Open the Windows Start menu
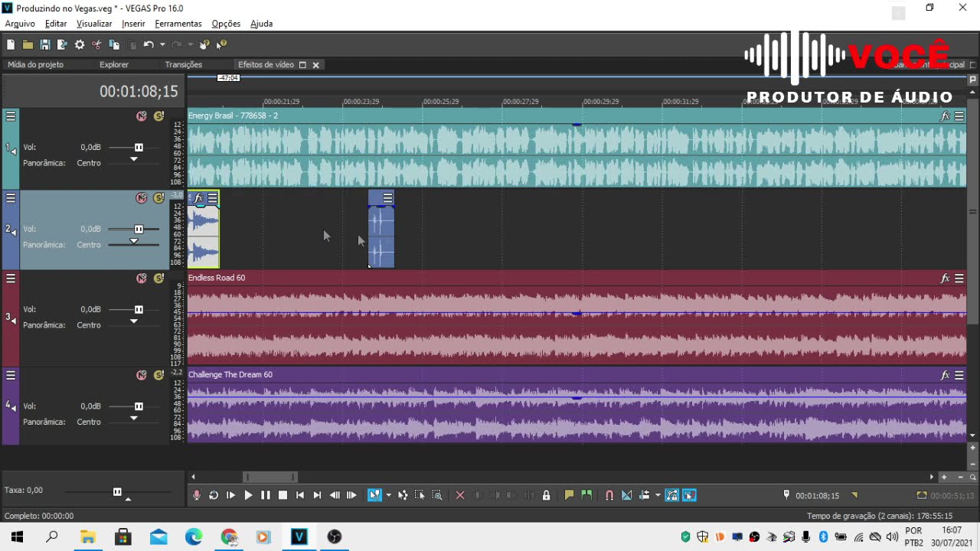 pos(17,536)
